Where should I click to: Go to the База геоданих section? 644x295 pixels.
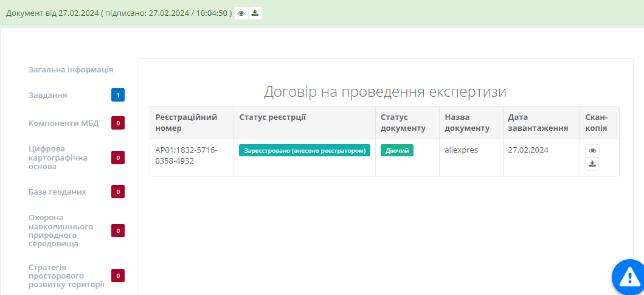pos(57,192)
